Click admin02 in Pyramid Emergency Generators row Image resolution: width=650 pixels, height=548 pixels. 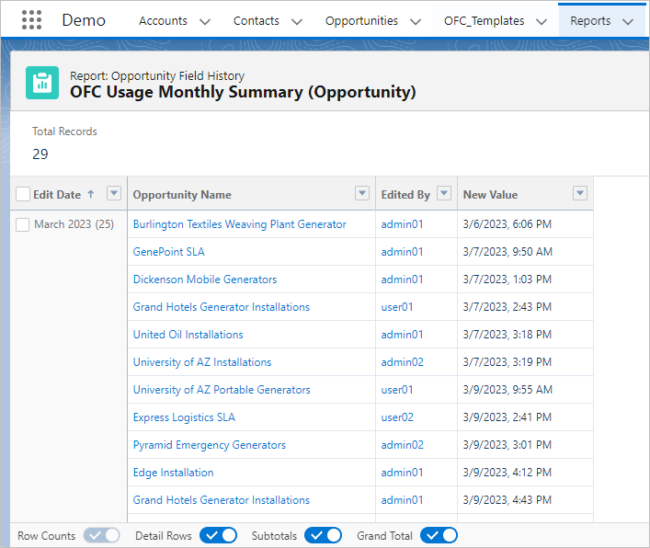point(402,445)
